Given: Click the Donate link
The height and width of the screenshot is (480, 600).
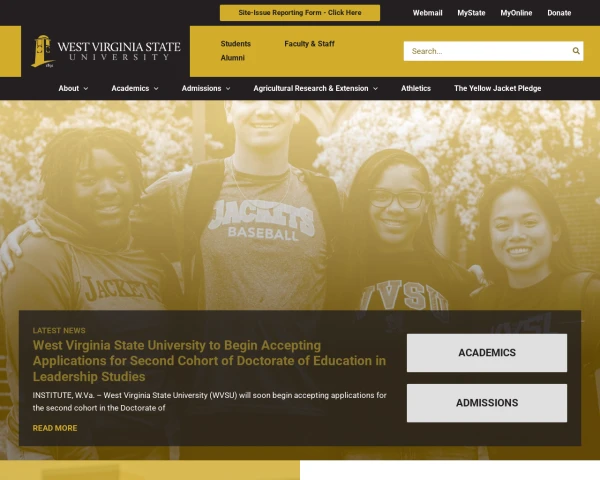Looking at the screenshot, I should (x=559, y=13).
